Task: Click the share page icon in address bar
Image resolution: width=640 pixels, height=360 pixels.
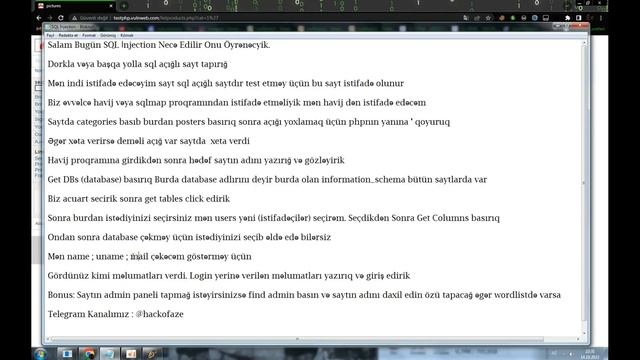Action: pos(477,18)
